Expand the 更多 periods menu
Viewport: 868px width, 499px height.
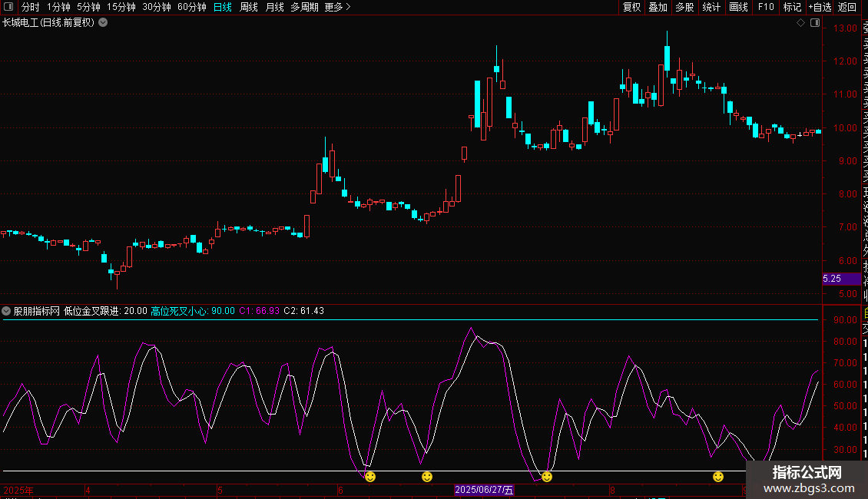337,7
